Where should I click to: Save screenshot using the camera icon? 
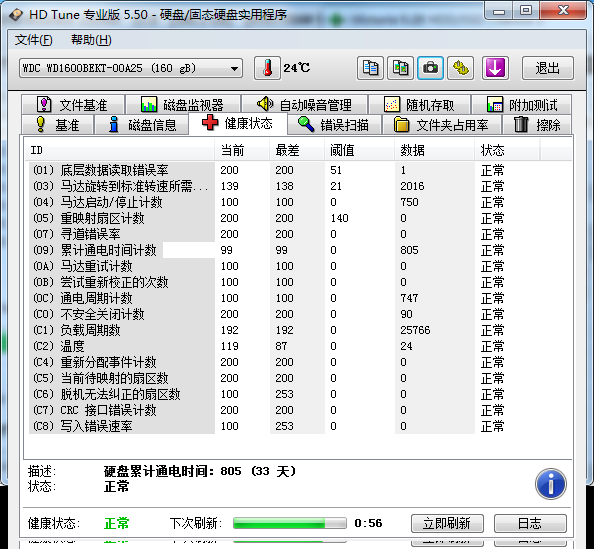coord(430,68)
